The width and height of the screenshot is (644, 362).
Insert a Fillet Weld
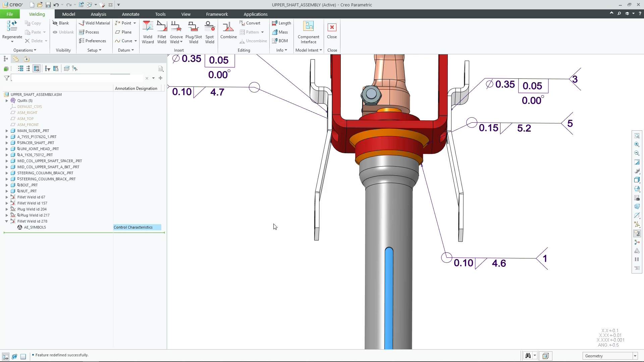click(162, 32)
